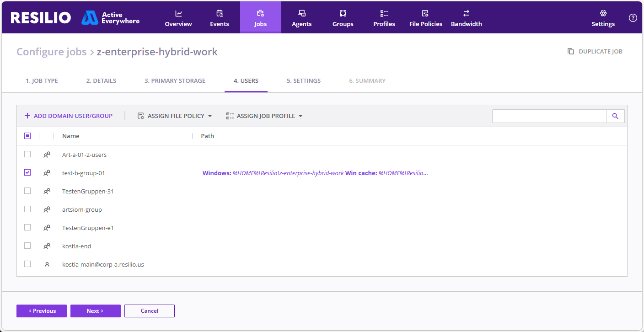Go back with the Previous button
644x332 pixels.
pos(42,311)
